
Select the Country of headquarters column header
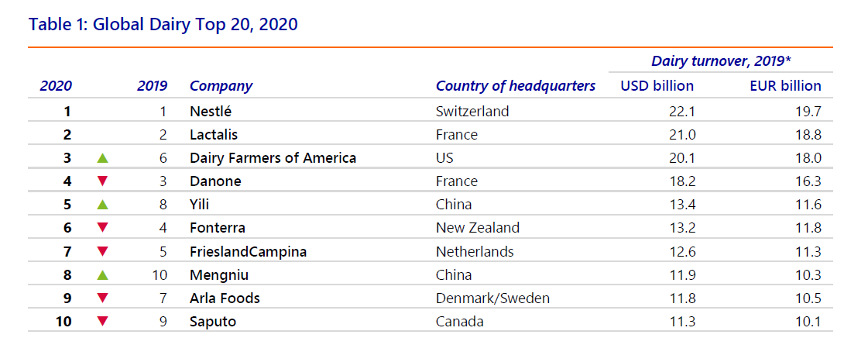point(516,86)
